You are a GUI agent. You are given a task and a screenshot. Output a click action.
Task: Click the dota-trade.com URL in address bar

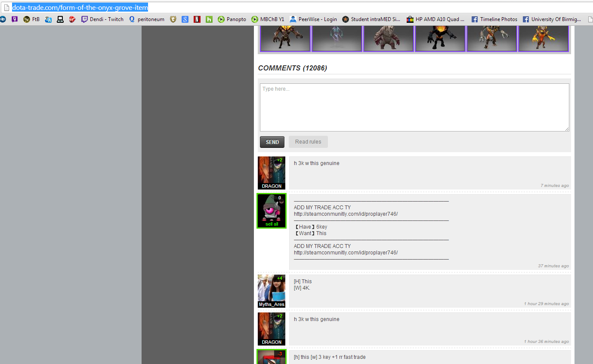tap(80, 8)
